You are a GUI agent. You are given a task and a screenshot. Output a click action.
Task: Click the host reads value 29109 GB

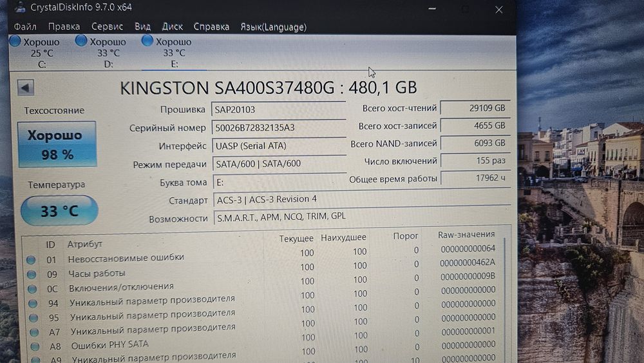[x=475, y=108]
